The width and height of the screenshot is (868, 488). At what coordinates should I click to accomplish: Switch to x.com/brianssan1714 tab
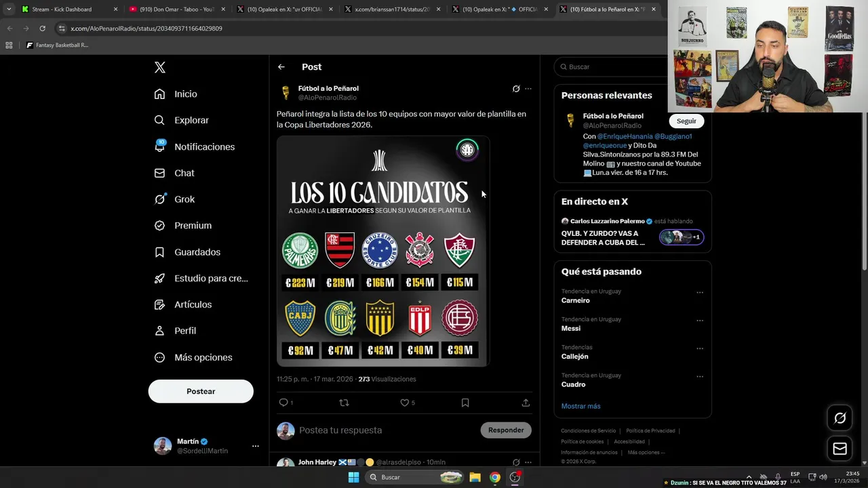click(x=392, y=9)
